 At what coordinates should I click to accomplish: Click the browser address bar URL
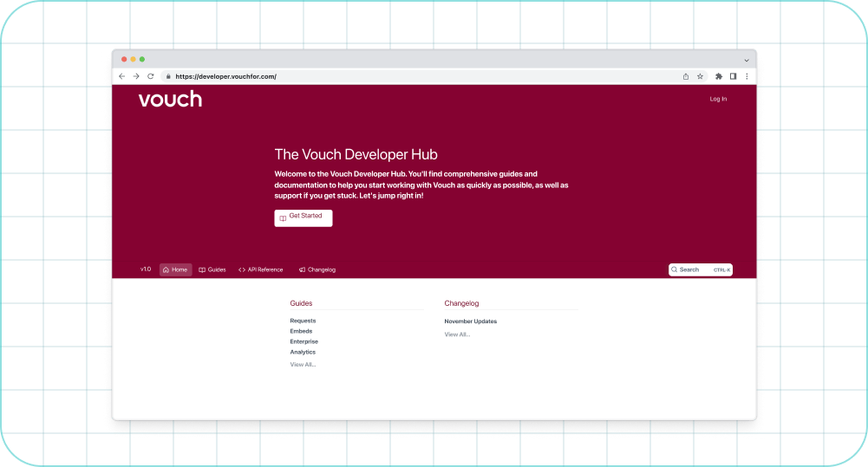click(225, 76)
